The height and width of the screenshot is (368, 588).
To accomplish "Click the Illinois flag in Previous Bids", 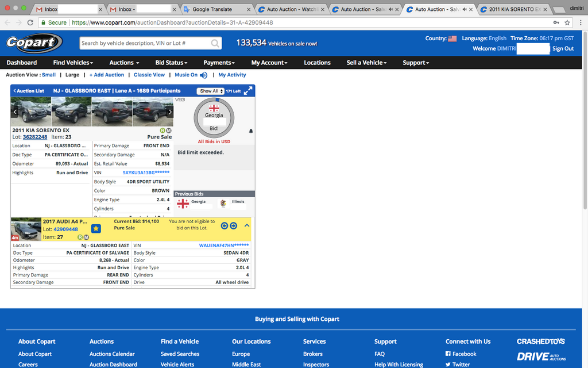I will (223, 204).
